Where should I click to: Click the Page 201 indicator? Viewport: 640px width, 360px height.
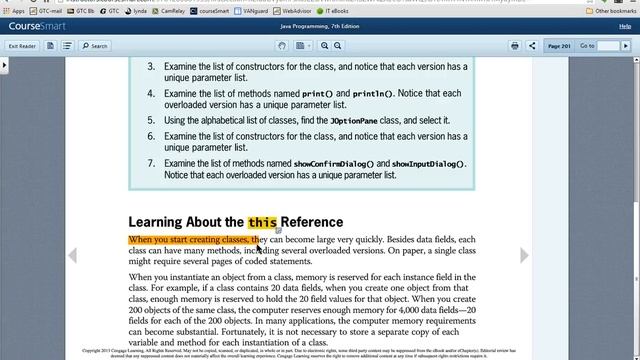pyautogui.click(x=559, y=46)
